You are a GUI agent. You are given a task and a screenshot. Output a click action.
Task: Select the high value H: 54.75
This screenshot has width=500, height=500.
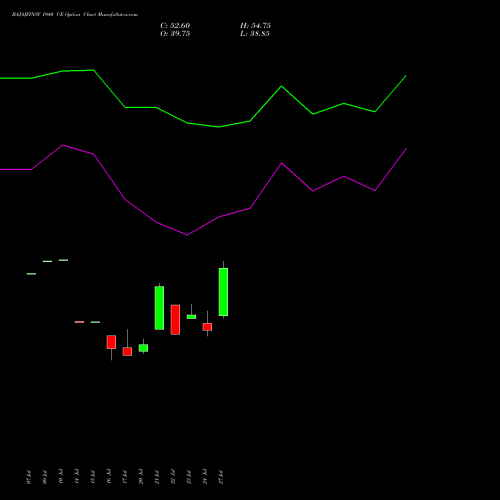(x=255, y=26)
